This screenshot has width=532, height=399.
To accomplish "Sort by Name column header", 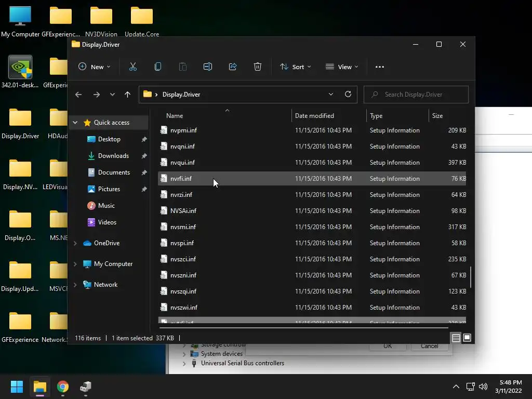I will (x=175, y=116).
